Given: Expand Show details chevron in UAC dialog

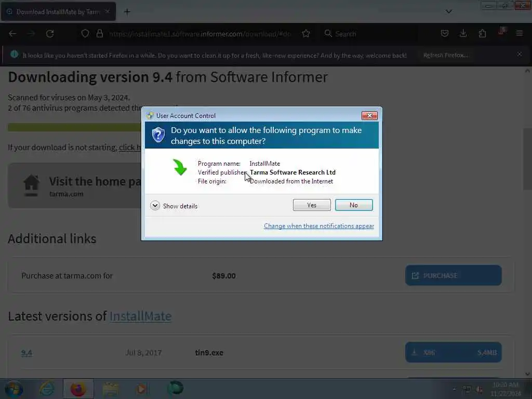Looking at the screenshot, I should (155, 206).
